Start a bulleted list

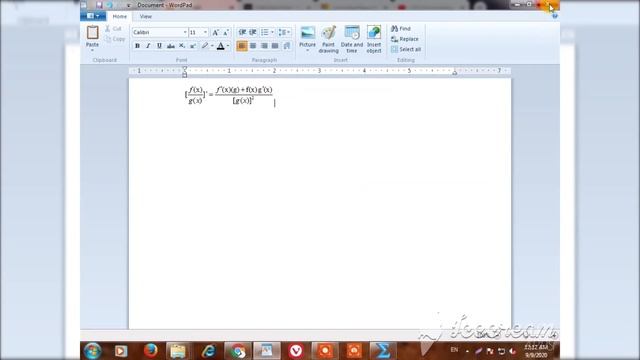264,32
